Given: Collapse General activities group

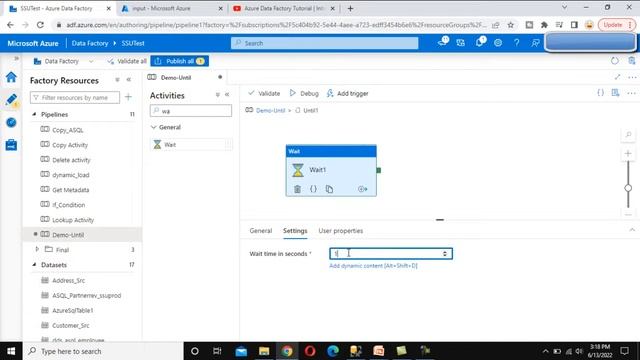Looking at the screenshot, I should tap(154, 127).
